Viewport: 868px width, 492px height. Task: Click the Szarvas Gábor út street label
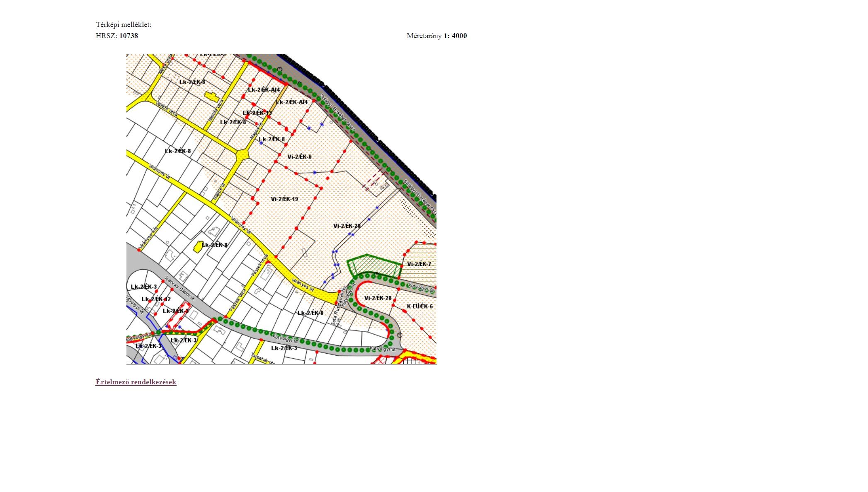(179, 288)
